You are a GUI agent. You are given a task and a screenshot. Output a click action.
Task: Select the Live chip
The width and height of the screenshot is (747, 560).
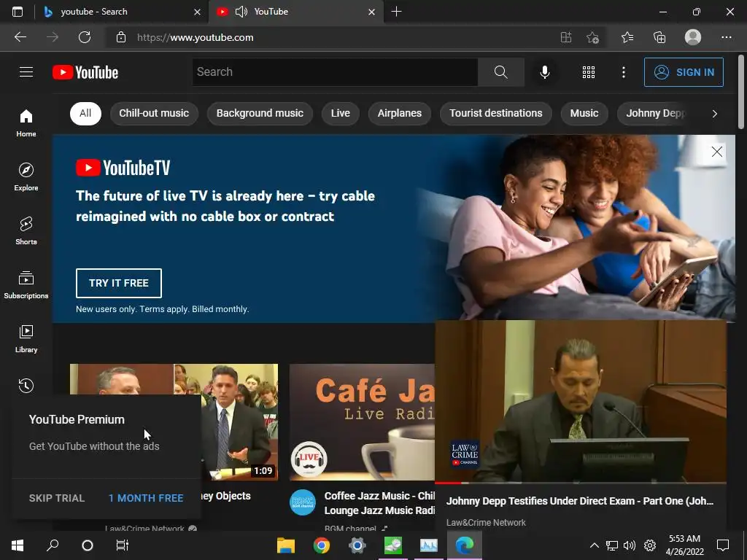point(340,113)
